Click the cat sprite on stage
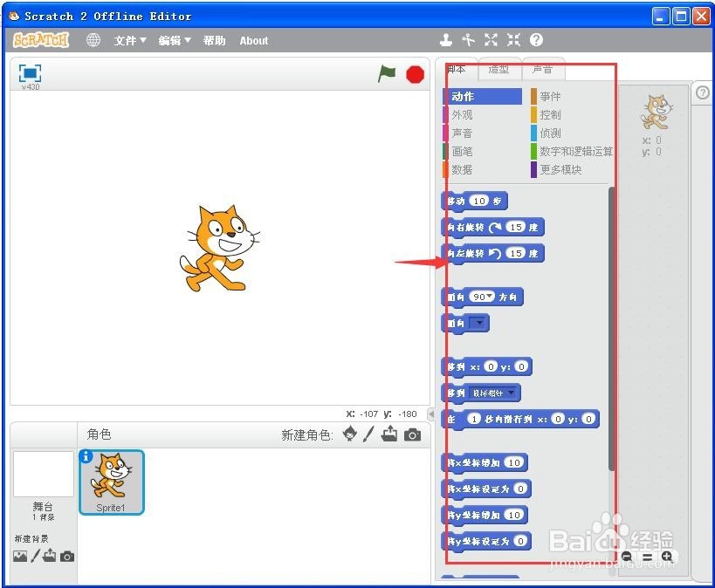Viewport: 715px width, 588px height. pyautogui.click(x=219, y=249)
